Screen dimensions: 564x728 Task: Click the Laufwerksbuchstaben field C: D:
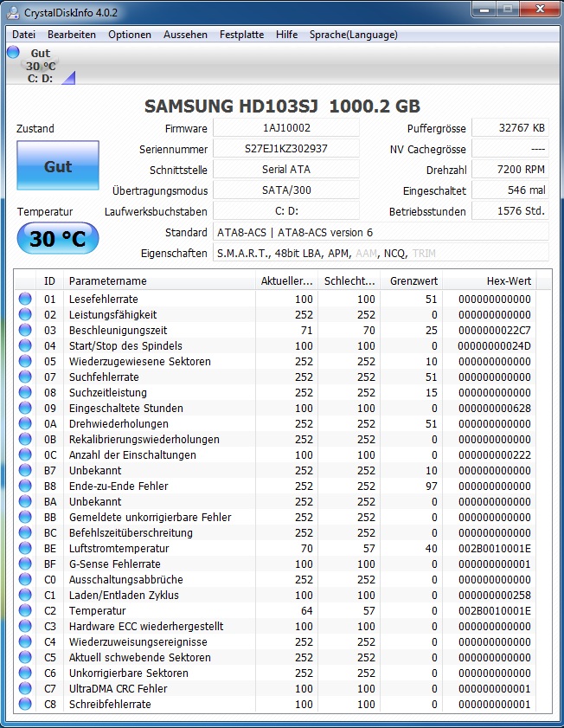coord(286,211)
